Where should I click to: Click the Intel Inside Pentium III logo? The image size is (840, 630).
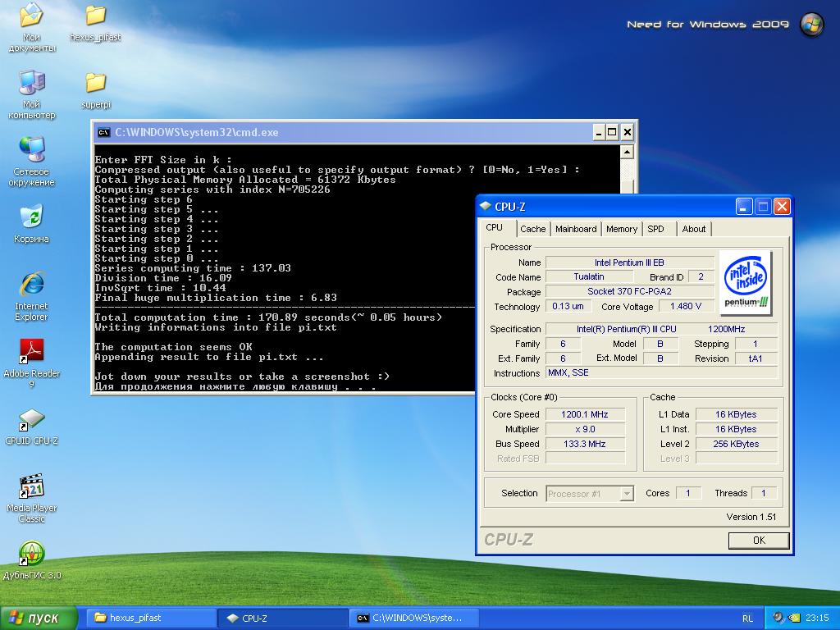[x=746, y=283]
